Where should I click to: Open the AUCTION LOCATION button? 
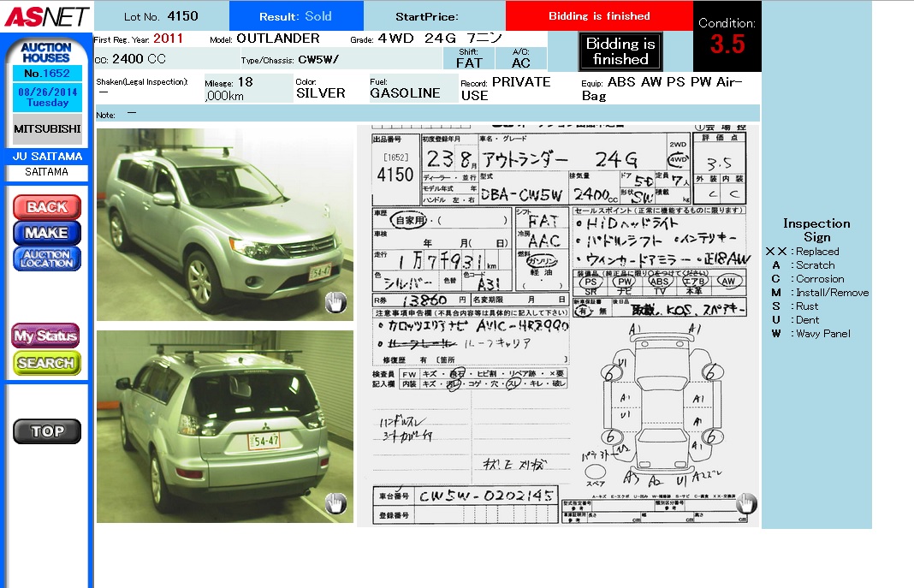pyautogui.click(x=47, y=258)
